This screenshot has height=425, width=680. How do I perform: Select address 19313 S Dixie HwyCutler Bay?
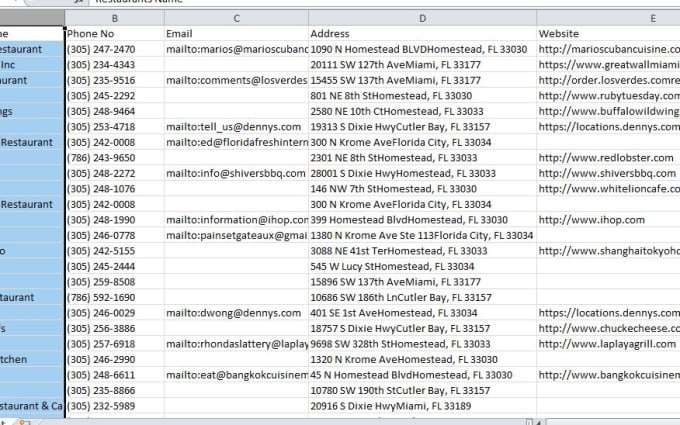point(422,127)
